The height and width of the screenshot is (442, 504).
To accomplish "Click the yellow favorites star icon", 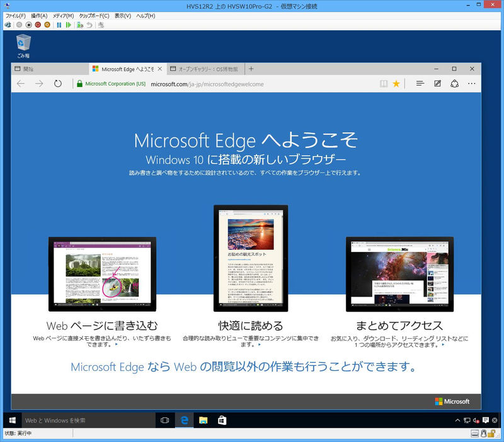I will click(x=396, y=84).
